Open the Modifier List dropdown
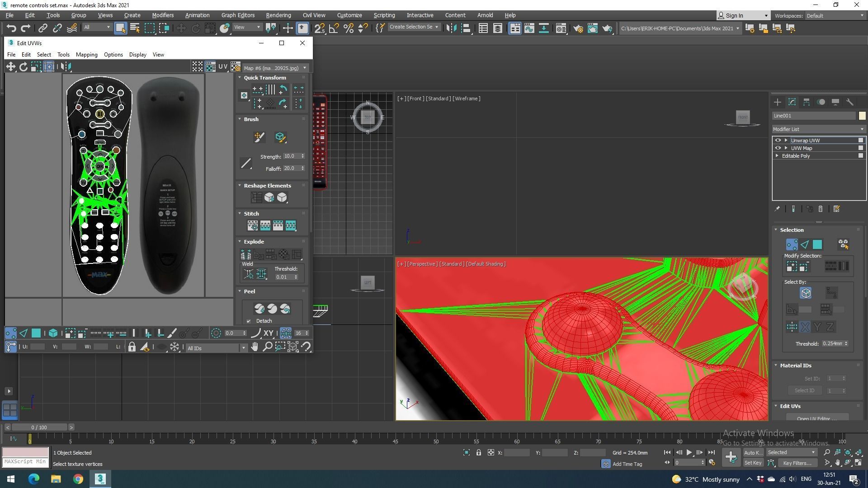 [x=818, y=129]
